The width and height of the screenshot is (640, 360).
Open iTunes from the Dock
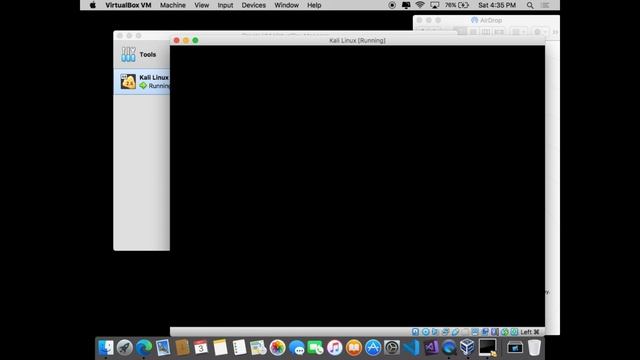[x=334, y=348]
